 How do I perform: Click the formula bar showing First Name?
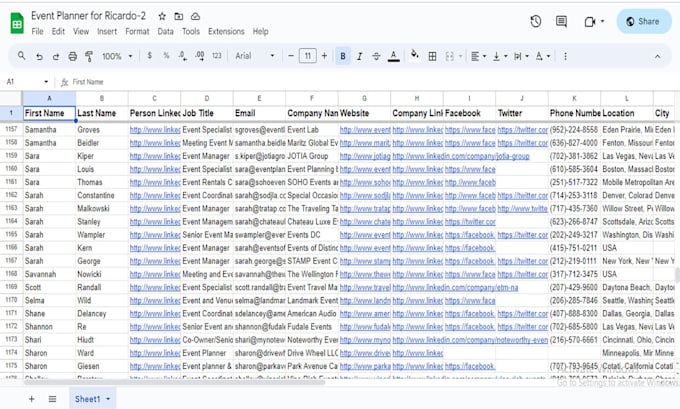(88, 82)
